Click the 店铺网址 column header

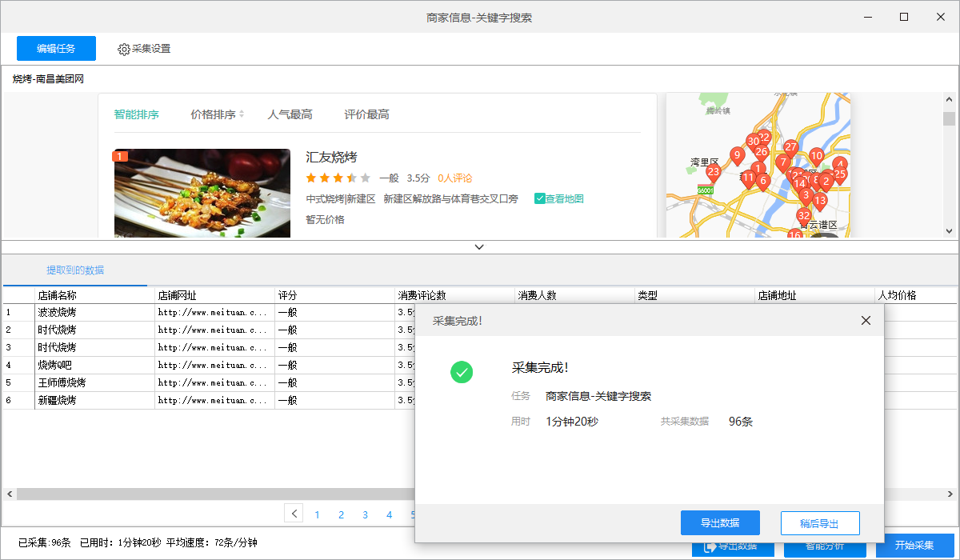[x=215, y=295]
